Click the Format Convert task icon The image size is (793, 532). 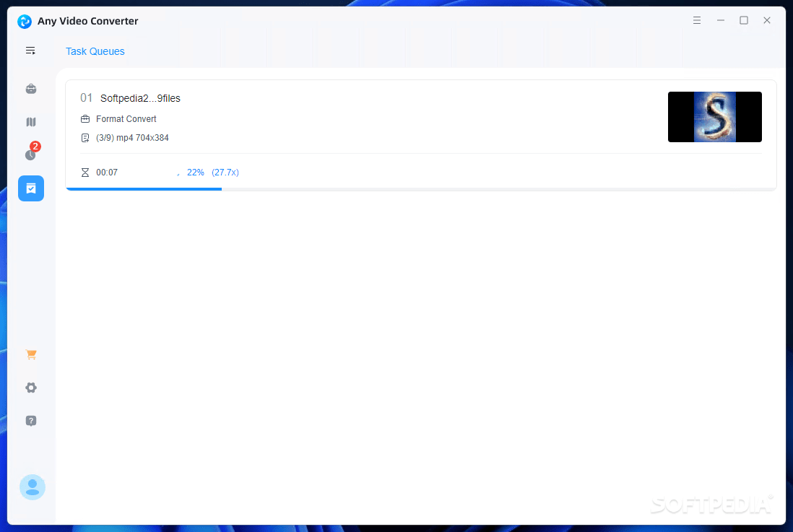(x=86, y=118)
